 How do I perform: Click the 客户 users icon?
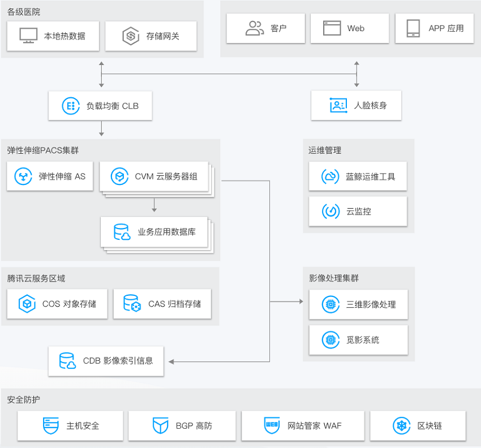click(x=255, y=28)
